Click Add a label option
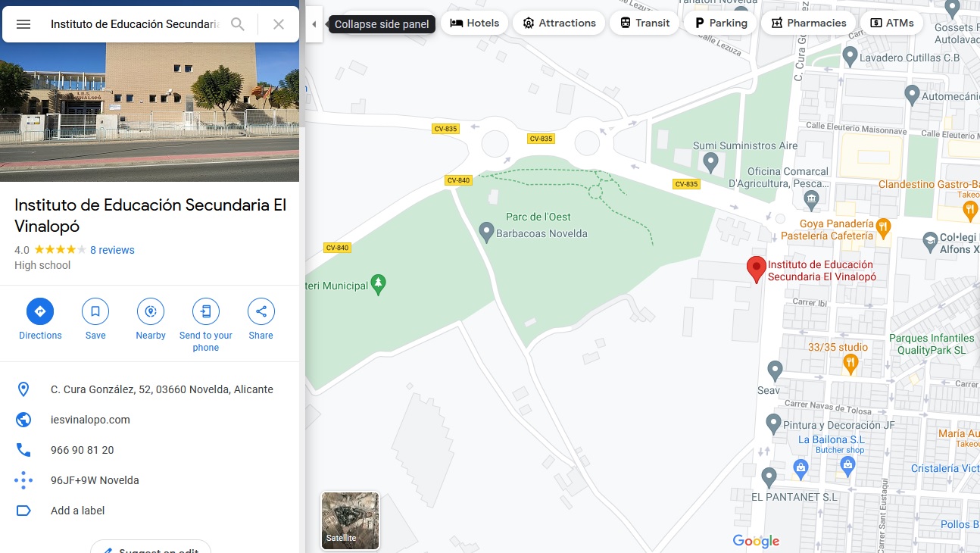This screenshot has height=553, width=980. point(77,511)
